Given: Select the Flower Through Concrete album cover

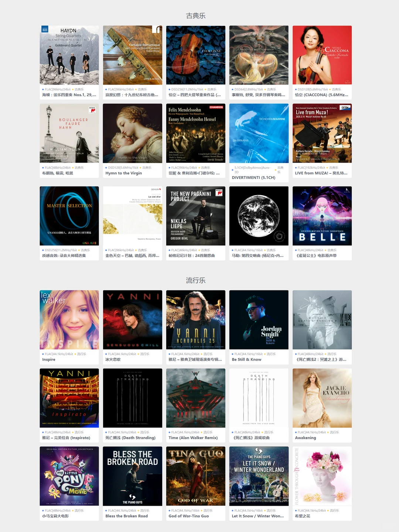Looking at the screenshot, I should pos(322,476).
